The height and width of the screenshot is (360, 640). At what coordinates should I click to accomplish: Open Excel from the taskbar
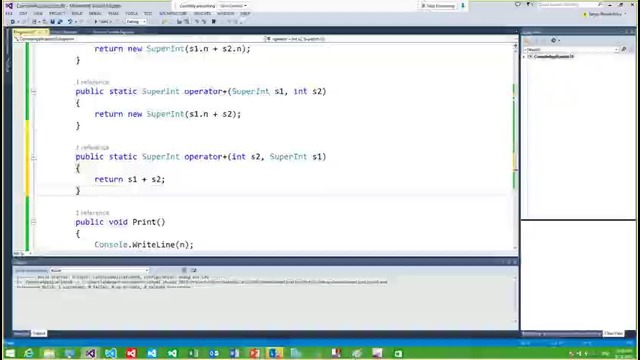click(193, 353)
